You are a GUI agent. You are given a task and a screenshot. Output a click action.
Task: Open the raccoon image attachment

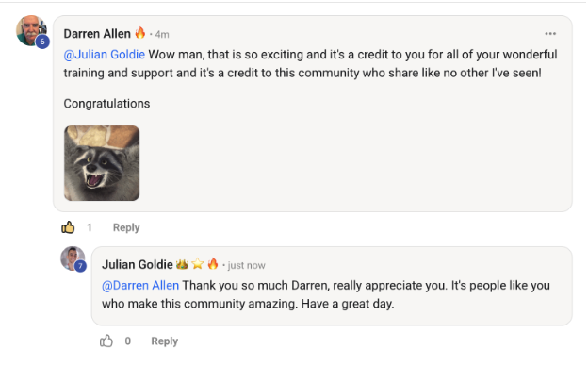102,163
